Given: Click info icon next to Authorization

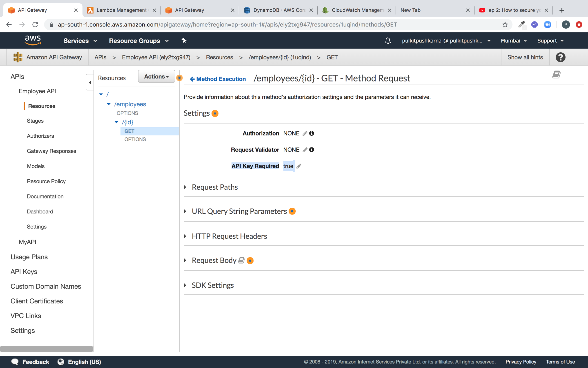Looking at the screenshot, I should pyautogui.click(x=312, y=133).
